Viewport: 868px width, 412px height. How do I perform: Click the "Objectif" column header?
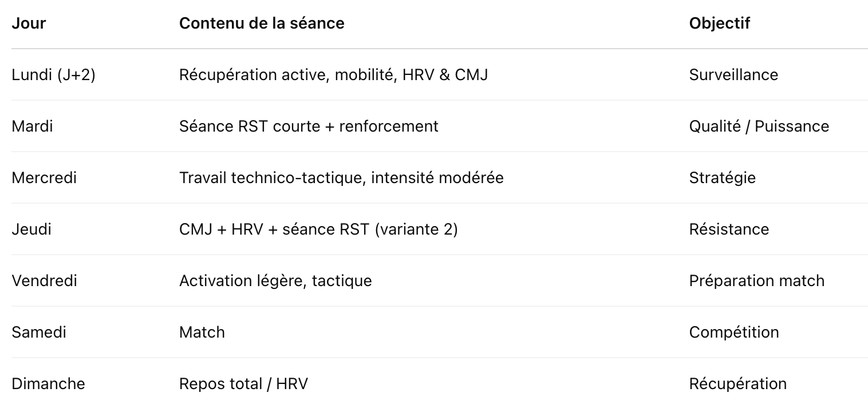(719, 23)
